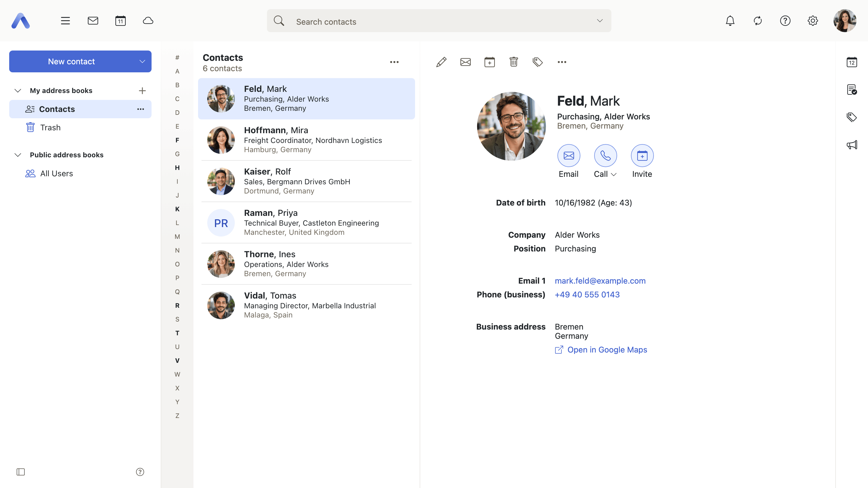
Task: Open the user account avatar menu
Action: (x=844, y=21)
